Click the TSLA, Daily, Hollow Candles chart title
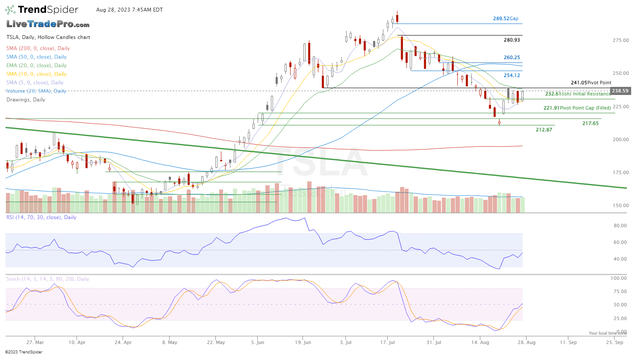 pos(48,37)
